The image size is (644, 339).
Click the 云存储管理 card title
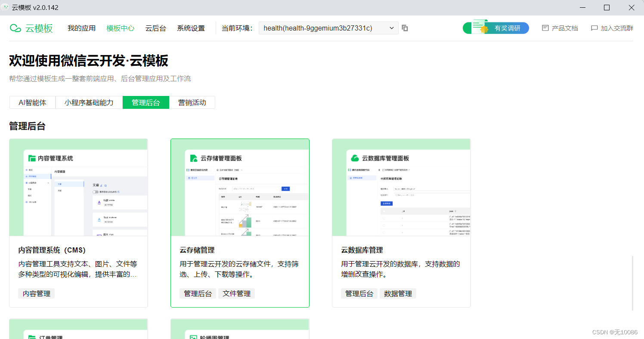(197, 250)
